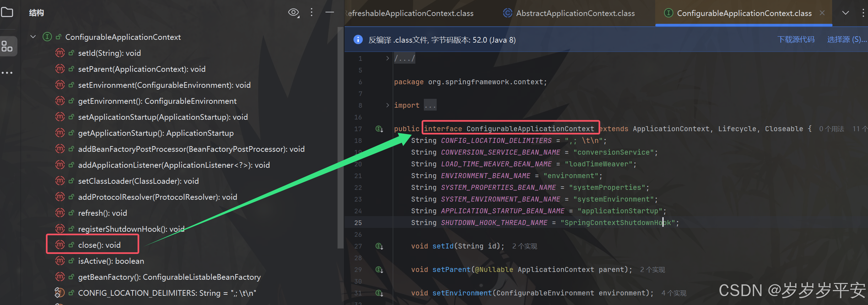Select refresh(): void method row

(x=102, y=213)
